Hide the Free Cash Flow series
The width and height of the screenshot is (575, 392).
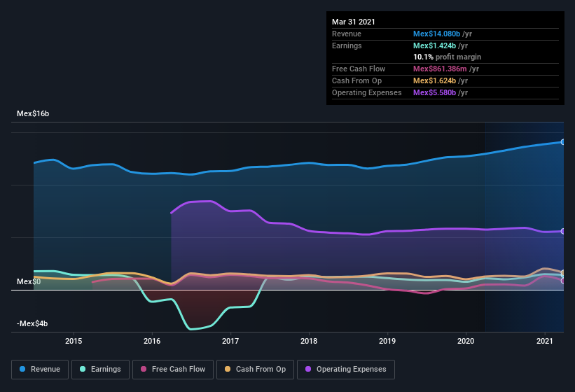(172, 369)
